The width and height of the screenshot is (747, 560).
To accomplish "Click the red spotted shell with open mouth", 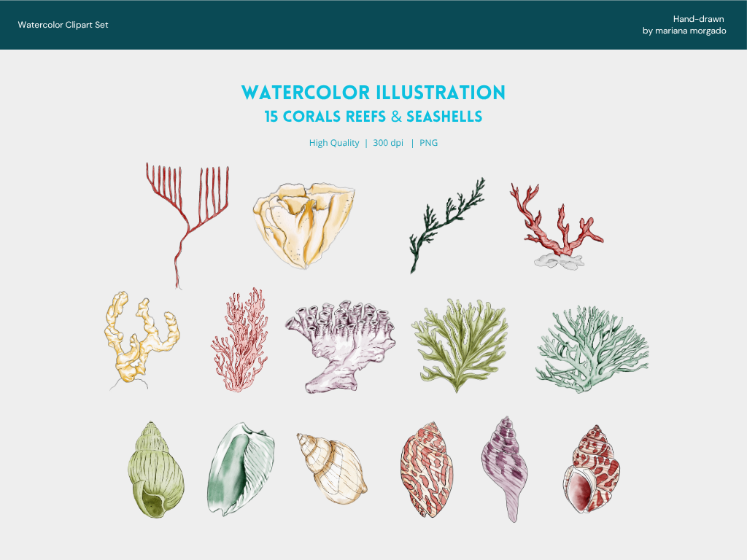I will click(591, 469).
